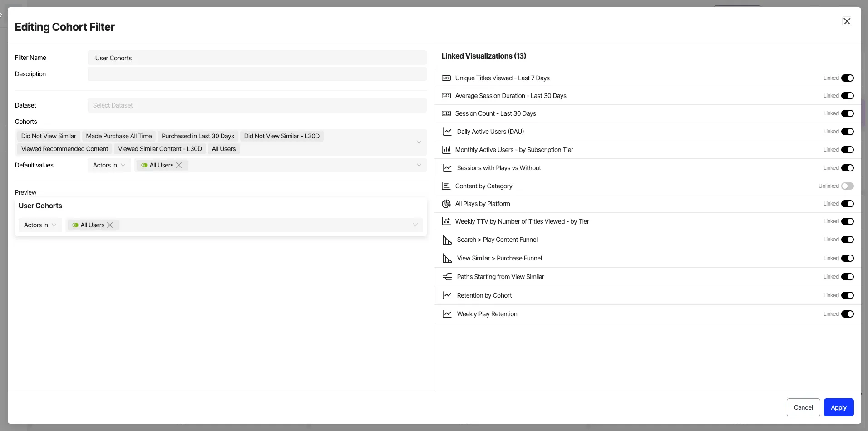This screenshot has width=868, height=431.
Task: Unlink Unique Titles Viewed - Last 7 Days
Action: tap(848, 78)
